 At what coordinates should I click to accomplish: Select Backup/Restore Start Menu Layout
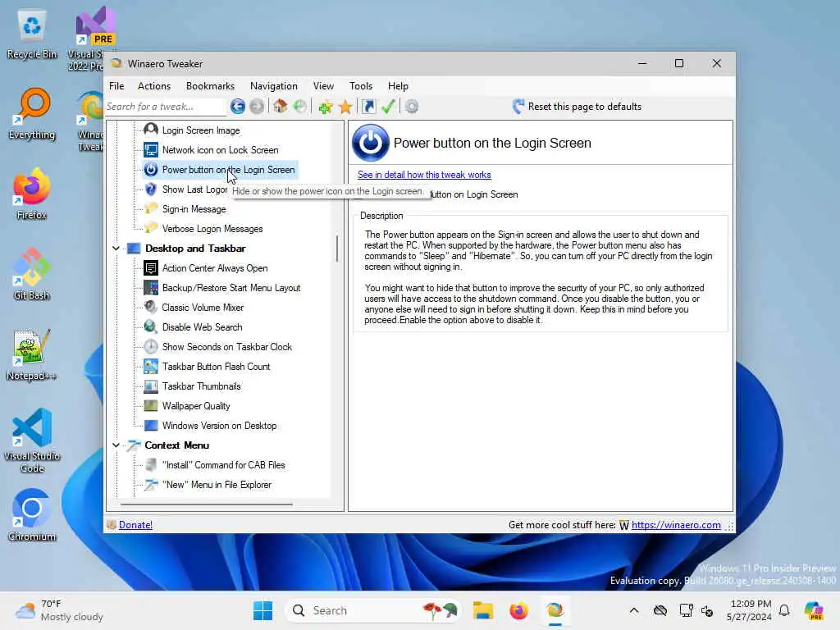pyautogui.click(x=222, y=288)
